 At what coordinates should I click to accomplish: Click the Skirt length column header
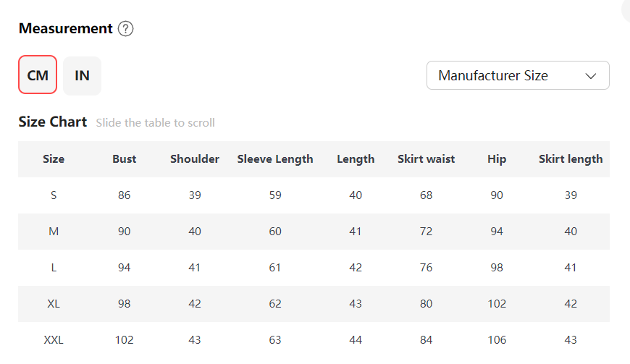(x=571, y=159)
